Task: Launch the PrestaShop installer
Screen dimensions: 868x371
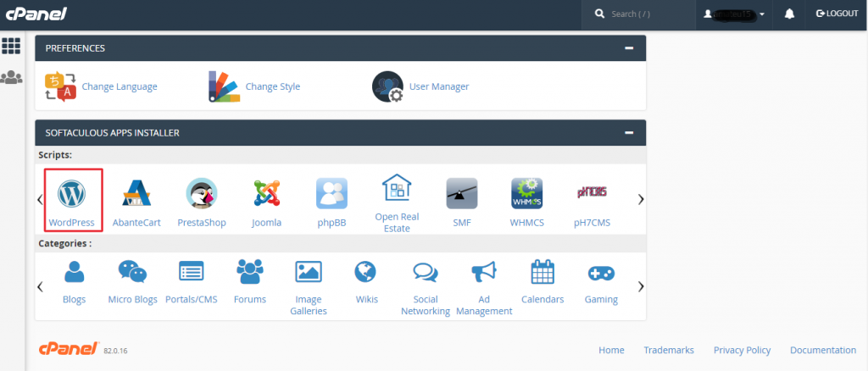Action: point(202,194)
